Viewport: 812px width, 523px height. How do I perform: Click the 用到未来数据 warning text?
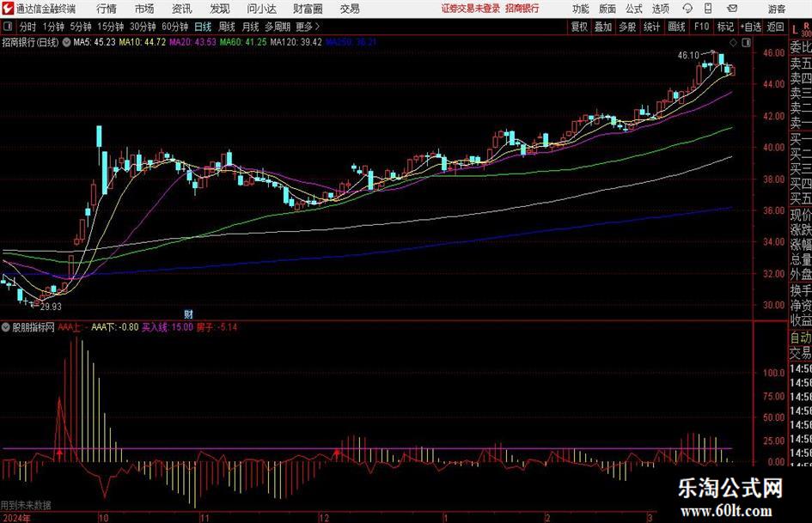pos(26,505)
